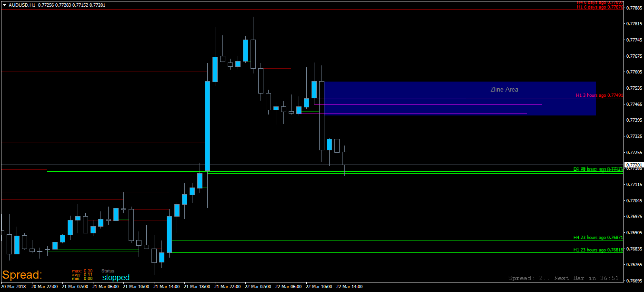Select the 'H1 3 hours ago 0.77491' label

pyautogui.click(x=599, y=95)
